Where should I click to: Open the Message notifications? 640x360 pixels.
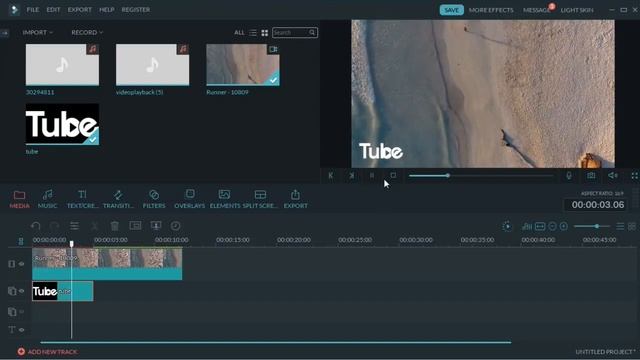pos(537,10)
